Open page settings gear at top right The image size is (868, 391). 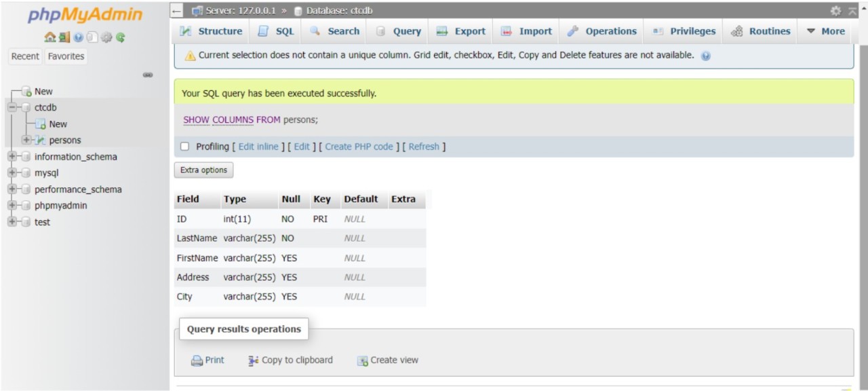[835, 11]
